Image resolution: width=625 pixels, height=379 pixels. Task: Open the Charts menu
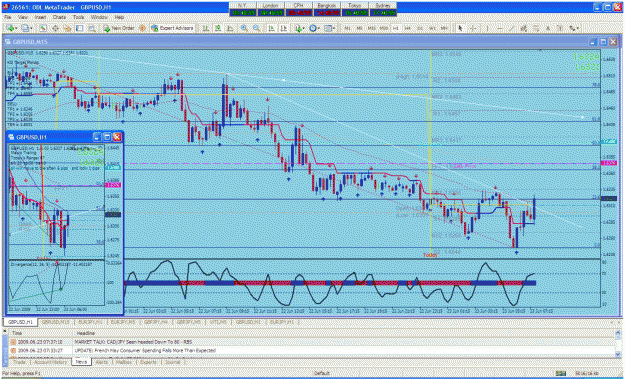[x=59, y=18]
